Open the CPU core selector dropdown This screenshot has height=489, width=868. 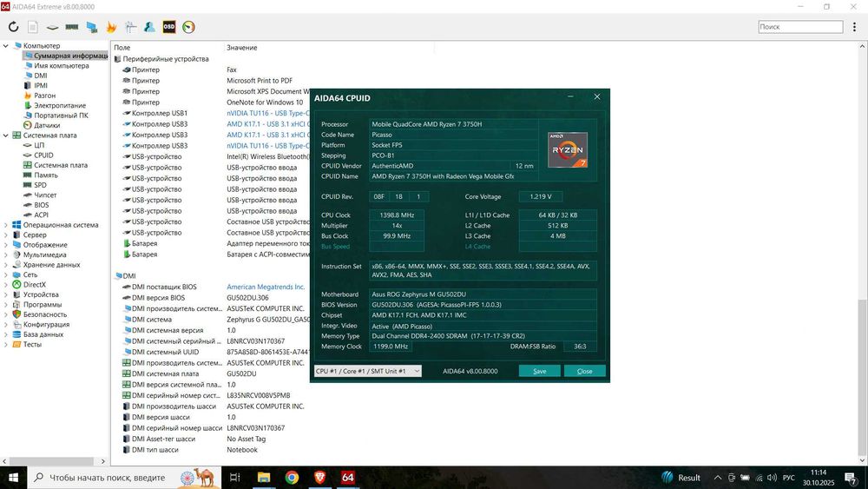[367, 371]
